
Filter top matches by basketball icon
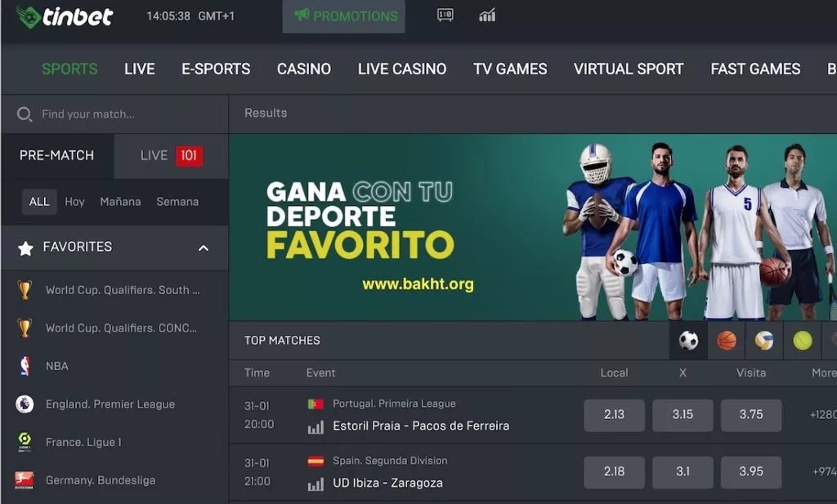(727, 341)
